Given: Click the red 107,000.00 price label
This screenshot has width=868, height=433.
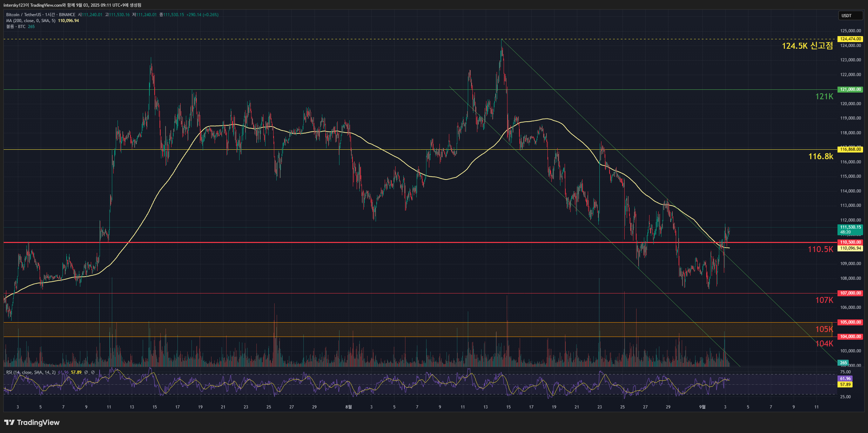Looking at the screenshot, I should tap(850, 293).
